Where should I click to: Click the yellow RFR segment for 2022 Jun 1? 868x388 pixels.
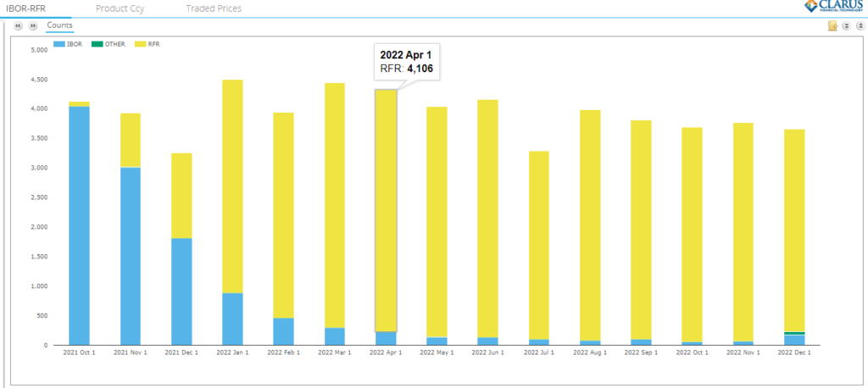487,219
